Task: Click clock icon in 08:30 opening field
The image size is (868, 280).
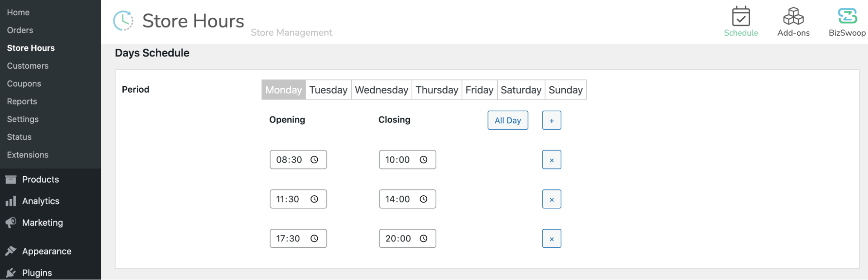Action: coord(314,160)
